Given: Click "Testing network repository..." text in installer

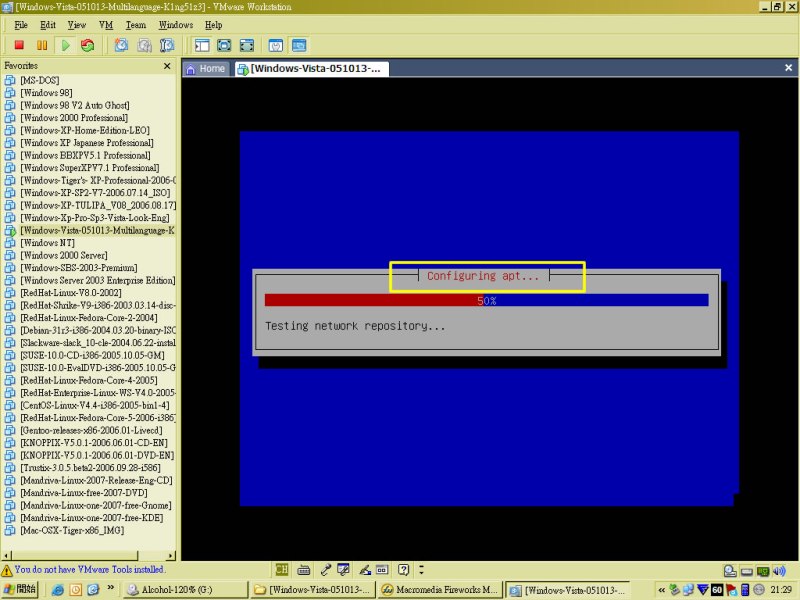Looking at the screenshot, I should pos(355,326).
